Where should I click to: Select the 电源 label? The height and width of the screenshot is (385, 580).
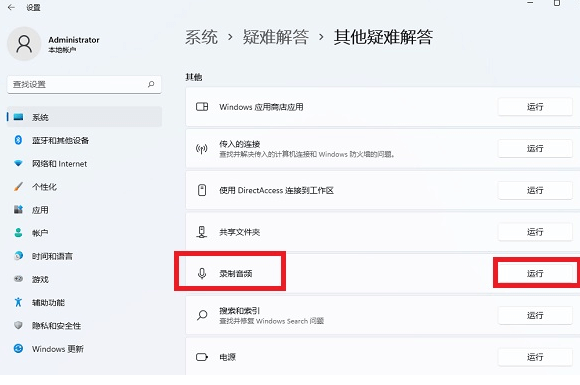pyautogui.click(x=227, y=357)
